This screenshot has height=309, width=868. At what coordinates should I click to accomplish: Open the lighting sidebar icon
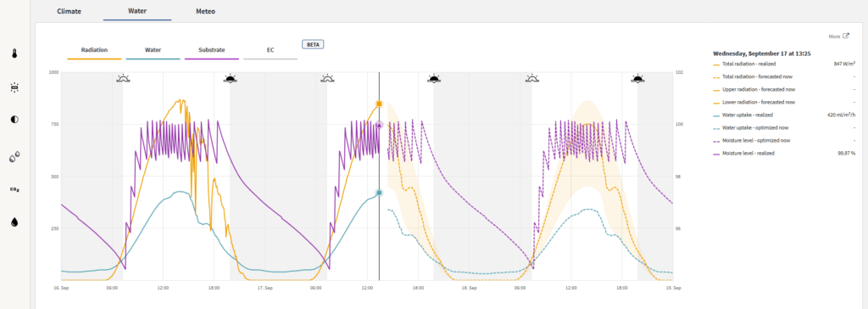(15, 87)
